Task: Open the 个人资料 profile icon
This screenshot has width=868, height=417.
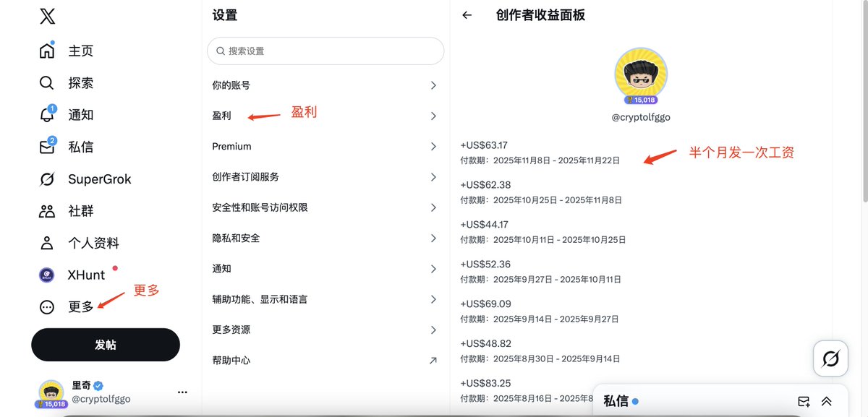Action: (x=47, y=243)
